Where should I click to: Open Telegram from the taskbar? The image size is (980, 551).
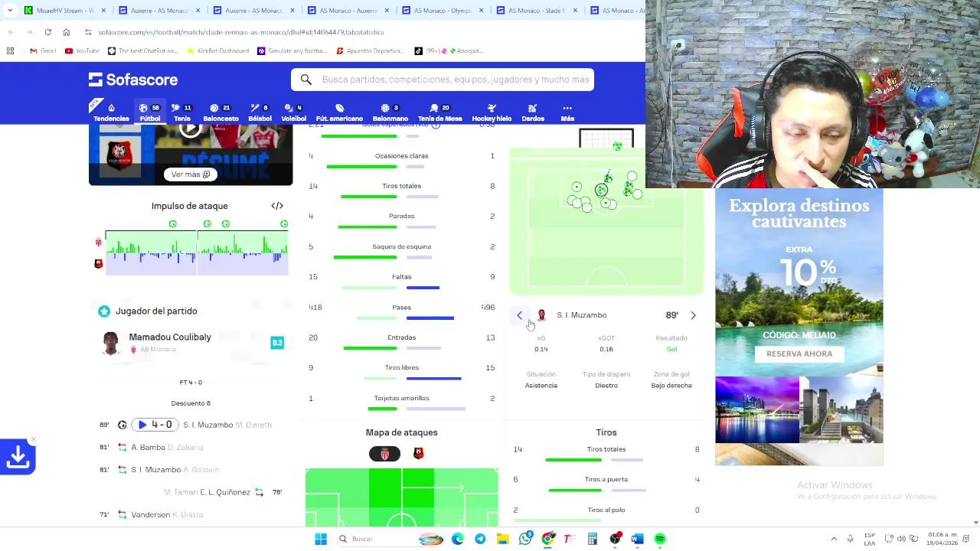pyautogui.click(x=480, y=539)
